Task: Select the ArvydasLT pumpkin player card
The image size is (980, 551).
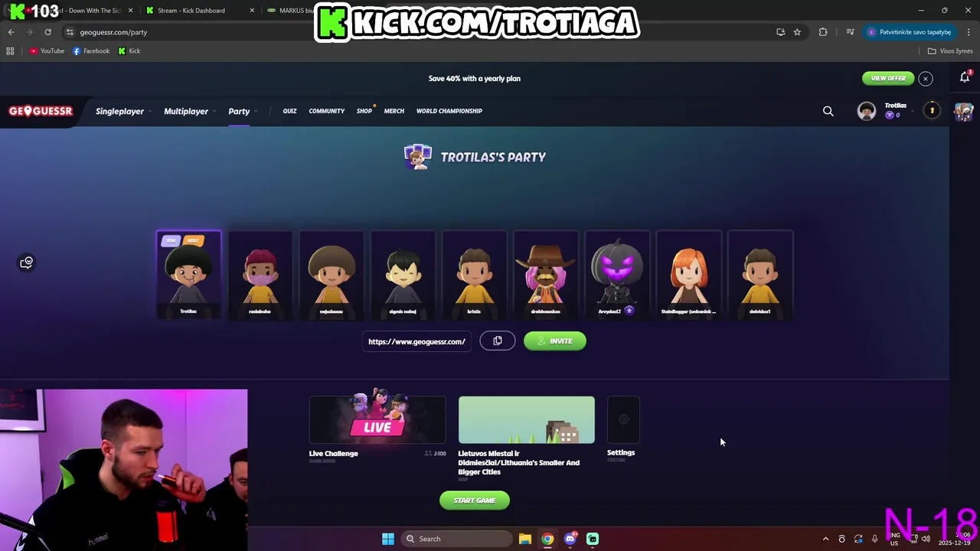Action: tap(617, 274)
